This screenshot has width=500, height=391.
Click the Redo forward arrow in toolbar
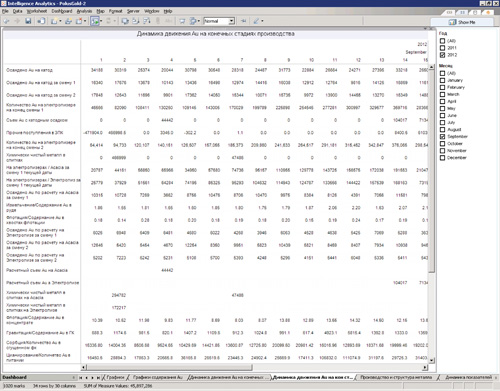tap(17, 21)
